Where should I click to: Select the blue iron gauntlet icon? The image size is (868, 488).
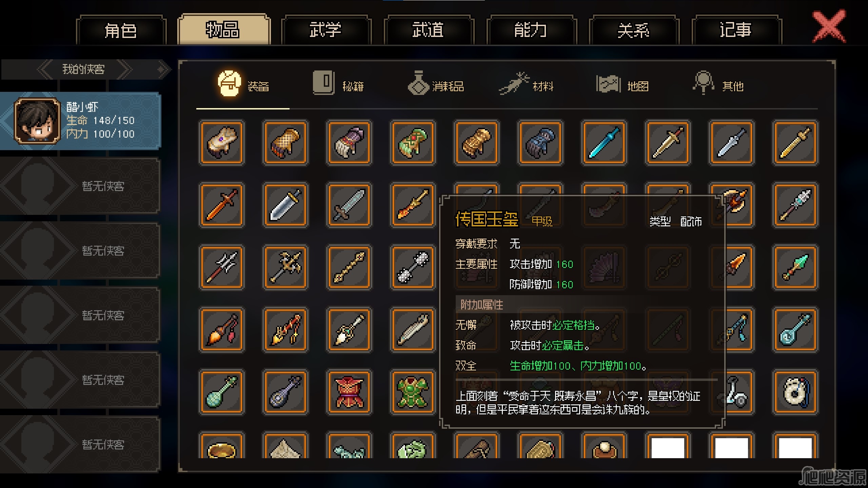coord(540,143)
